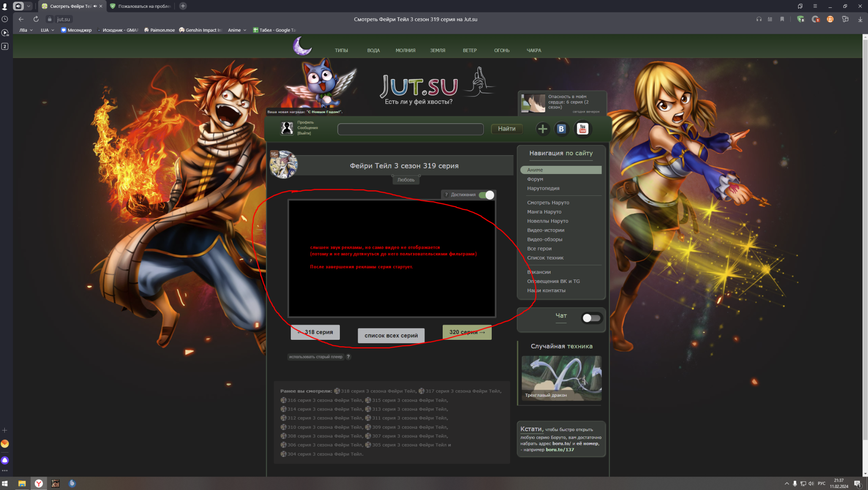Reload the page with refresh icon
The height and width of the screenshot is (490, 868).
(x=36, y=19)
